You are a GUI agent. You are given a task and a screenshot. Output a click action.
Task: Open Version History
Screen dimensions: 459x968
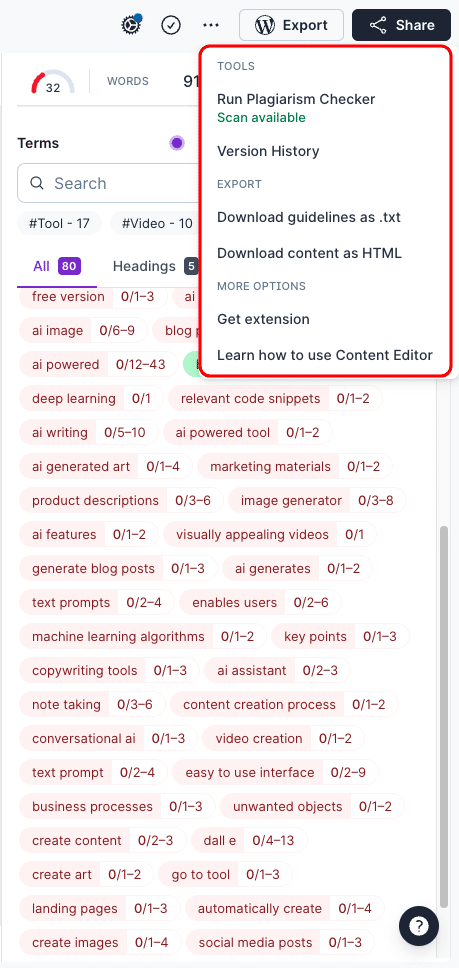click(268, 151)
